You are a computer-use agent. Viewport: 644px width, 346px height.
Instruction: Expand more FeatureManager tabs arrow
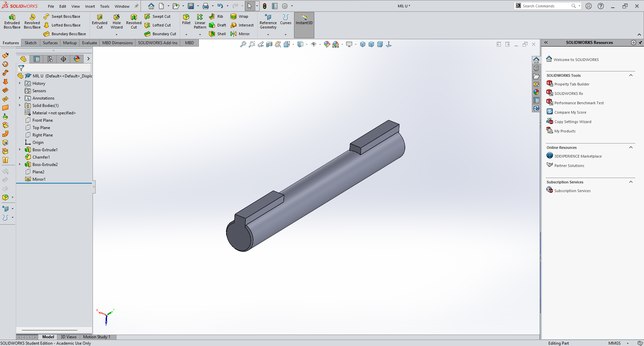click(89, 59)
